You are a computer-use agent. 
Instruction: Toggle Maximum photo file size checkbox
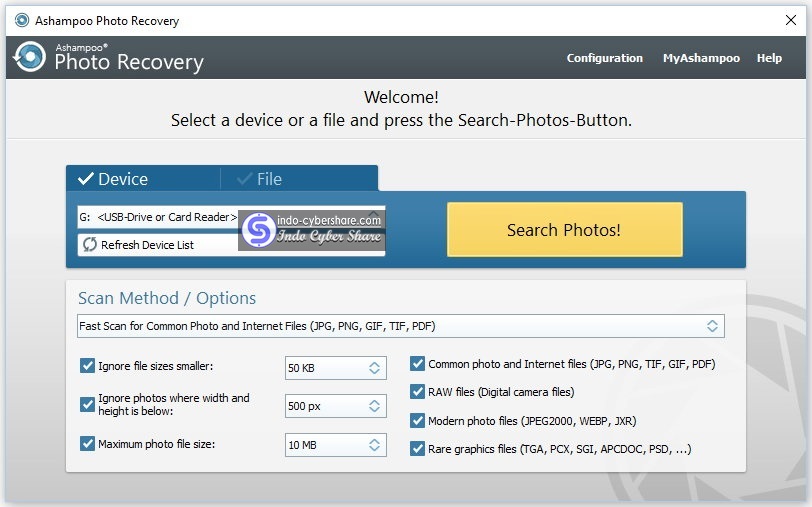point(87,443)
